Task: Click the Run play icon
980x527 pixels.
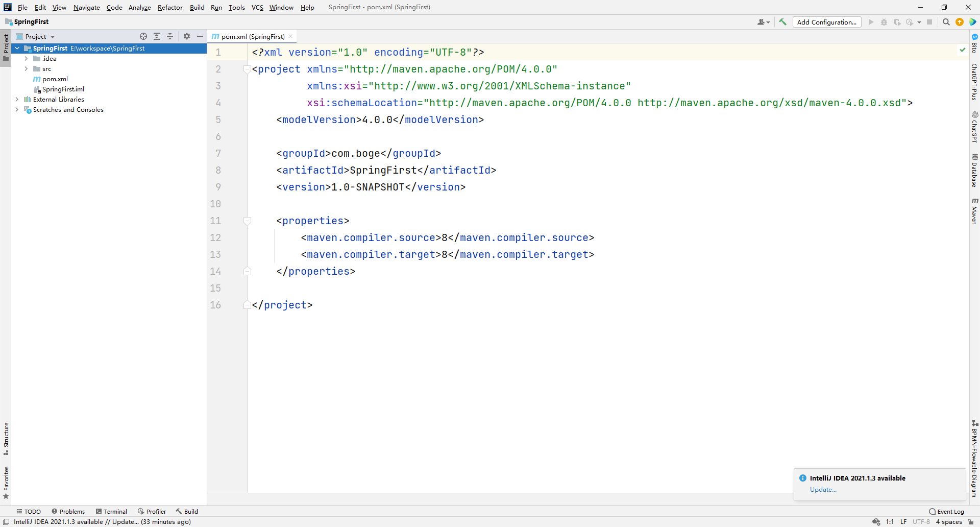Action: (871, 22)
